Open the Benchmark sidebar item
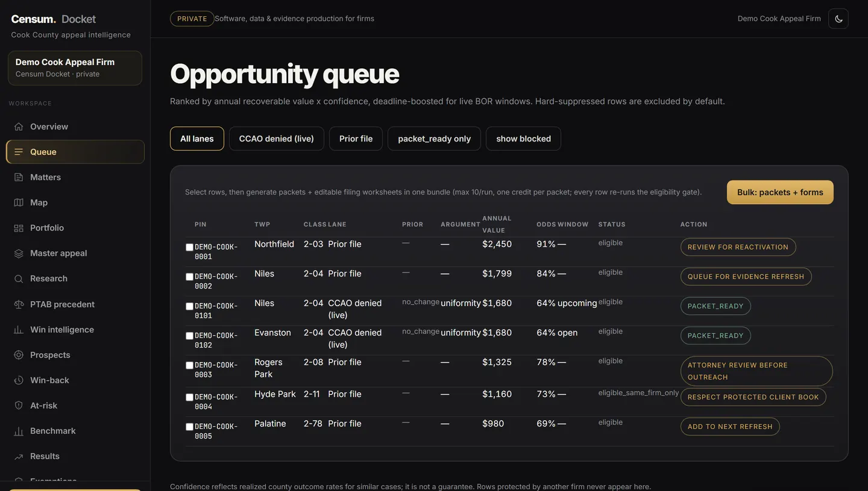Screen dimensions: 868x491 pos(75,431)
